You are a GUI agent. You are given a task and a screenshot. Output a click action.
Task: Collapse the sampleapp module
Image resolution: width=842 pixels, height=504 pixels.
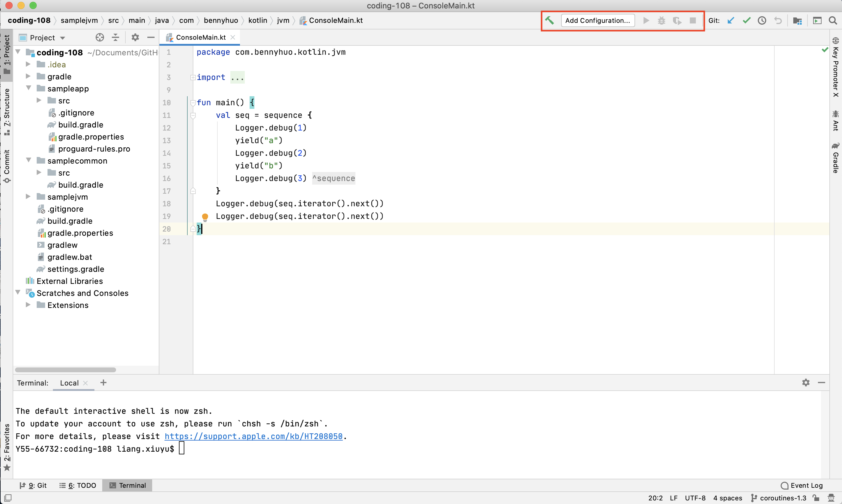(29, 88)
